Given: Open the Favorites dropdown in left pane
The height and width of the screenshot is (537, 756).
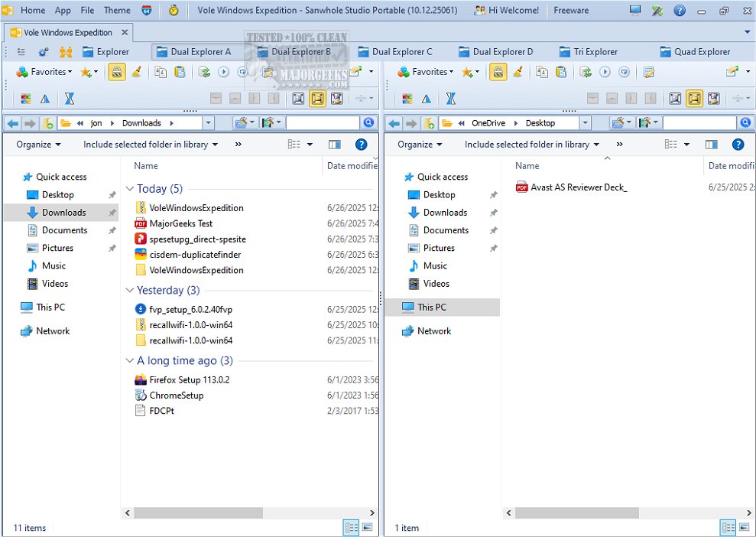Looking at the screenshot, I should tap(44, 72).
